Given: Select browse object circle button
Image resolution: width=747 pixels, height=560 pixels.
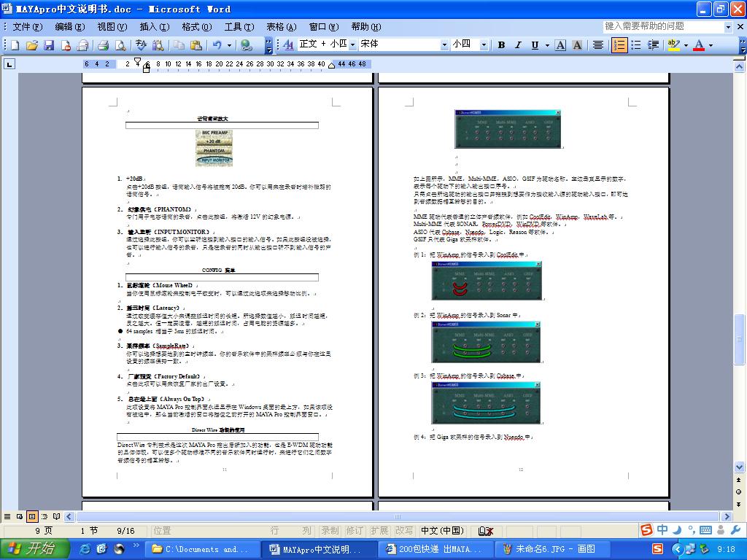Looking at the screenshot, I should 739,492.
